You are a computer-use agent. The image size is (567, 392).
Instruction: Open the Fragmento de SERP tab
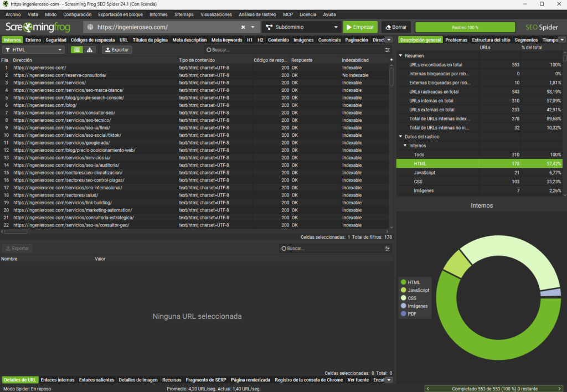[x=206, y=380]
